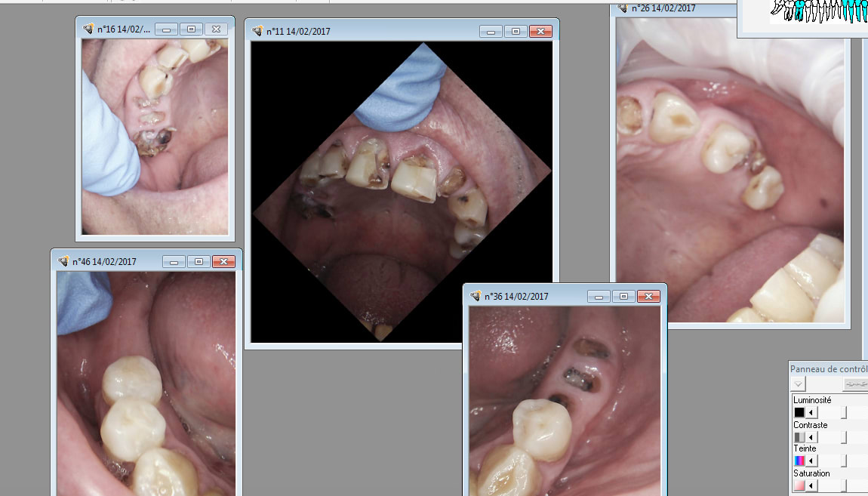The image size is (868, 496).
Task: Click the n°26 window title icon
Action: pyautogui.click(x=623, y=8)
